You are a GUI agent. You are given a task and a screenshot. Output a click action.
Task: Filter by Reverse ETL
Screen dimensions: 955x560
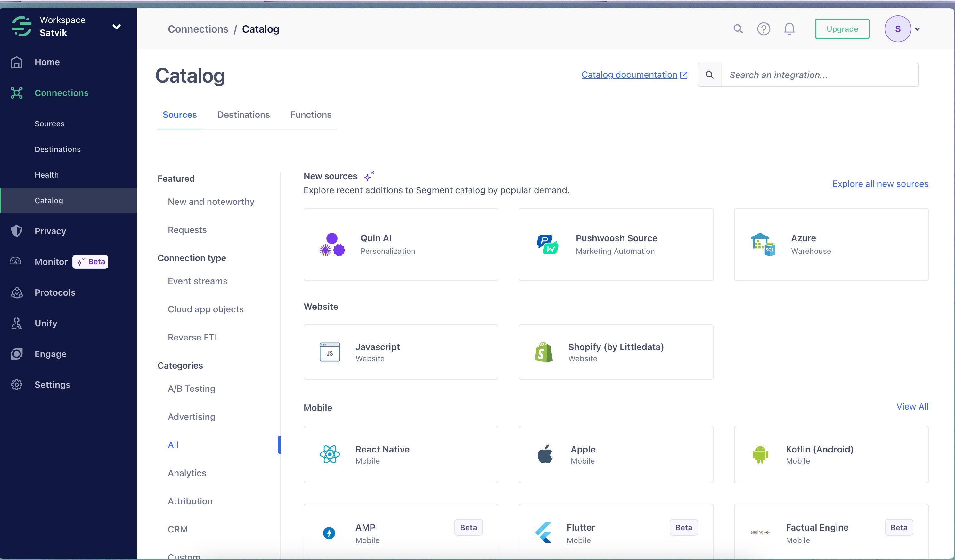tap(194, 337)
